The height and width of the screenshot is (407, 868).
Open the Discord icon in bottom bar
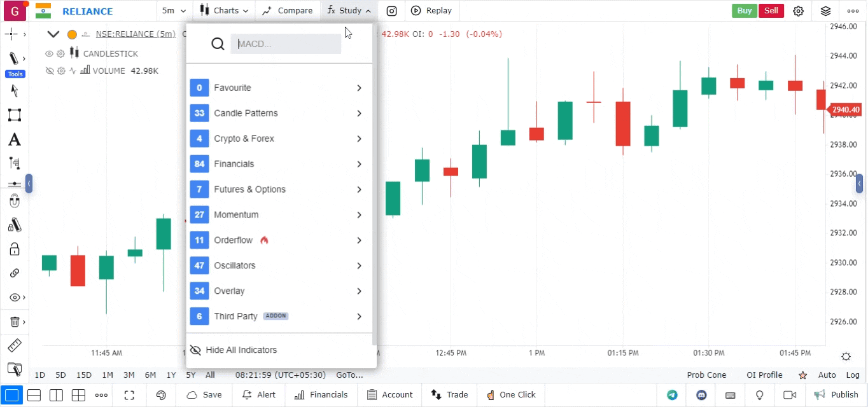click(701, 395)
